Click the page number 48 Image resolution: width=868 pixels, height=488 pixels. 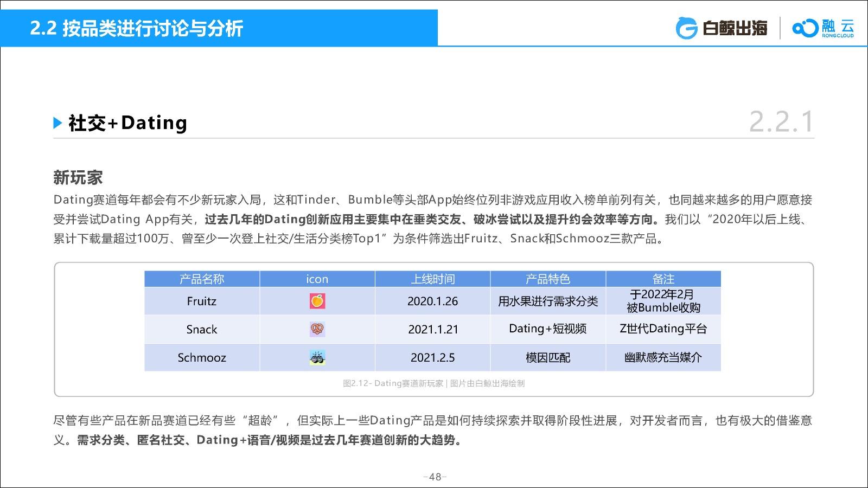(435, 477)
